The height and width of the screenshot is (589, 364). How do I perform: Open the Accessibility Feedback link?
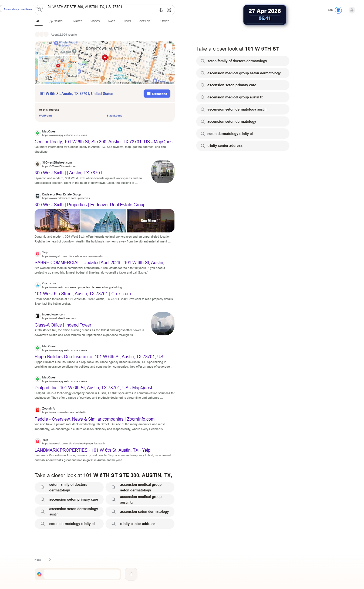18,9
